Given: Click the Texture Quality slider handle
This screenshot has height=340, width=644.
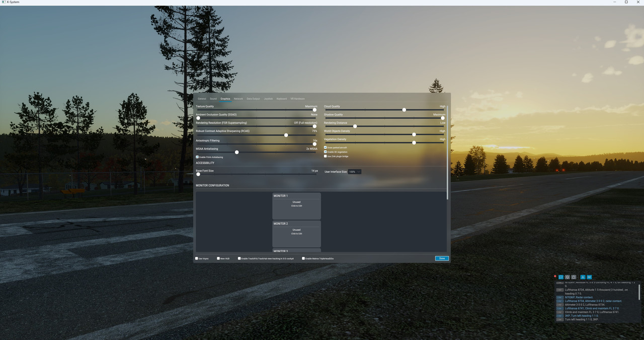Looking at the screenshot, I should point(315,110).
